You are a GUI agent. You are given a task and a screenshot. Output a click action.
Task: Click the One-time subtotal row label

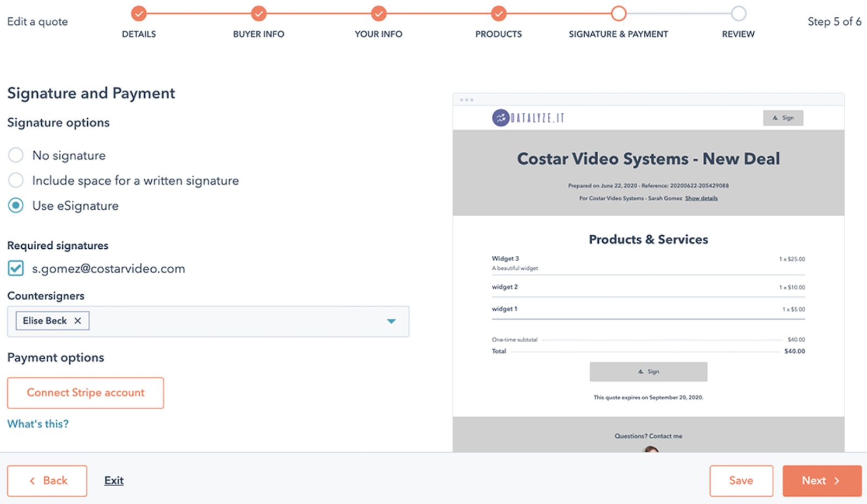coord(515,340)
